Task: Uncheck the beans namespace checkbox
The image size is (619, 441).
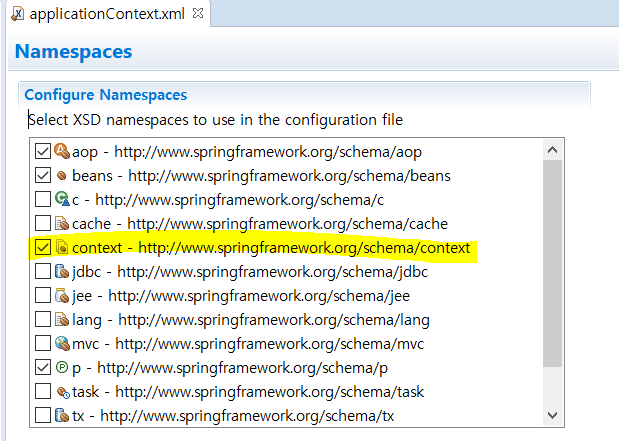Action: coord(43,175)
